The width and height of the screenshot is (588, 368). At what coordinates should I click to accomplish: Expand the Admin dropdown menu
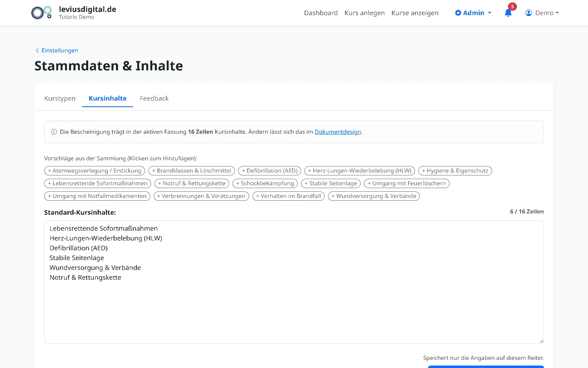pyautogui.click(x=473, y=13)
